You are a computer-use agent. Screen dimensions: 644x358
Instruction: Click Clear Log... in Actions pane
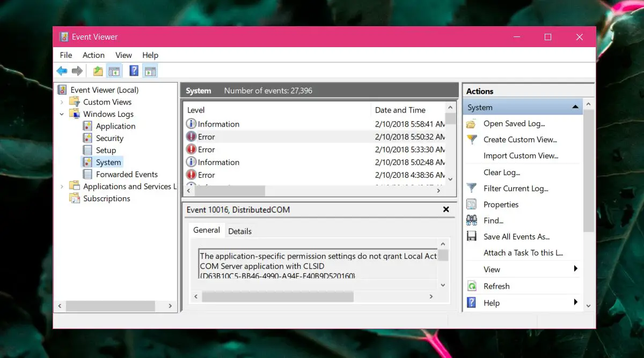[501, 172]
